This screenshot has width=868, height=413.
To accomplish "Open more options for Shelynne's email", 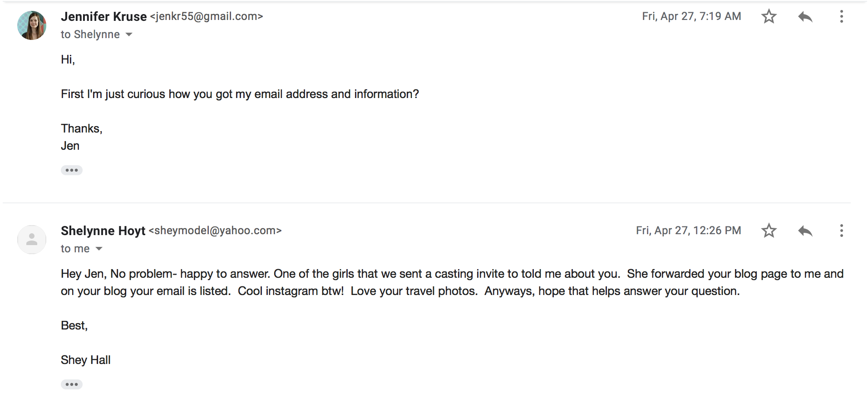I will (841, 231).
